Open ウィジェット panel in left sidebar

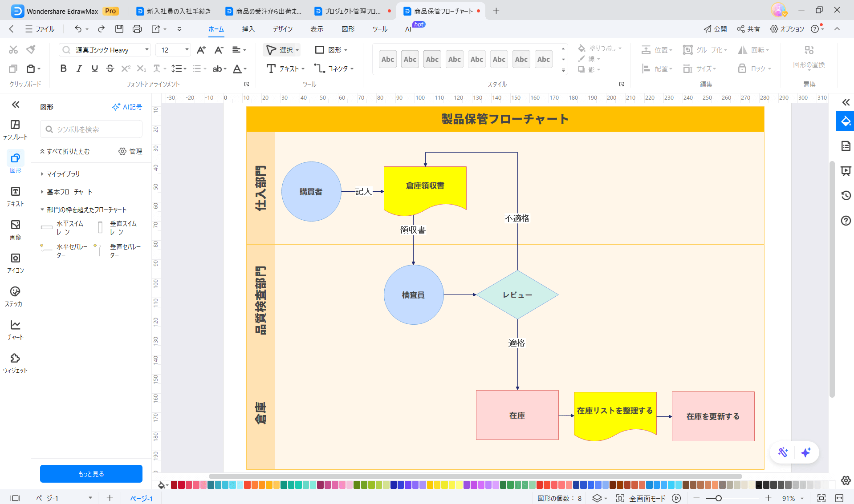pos(15,363)
